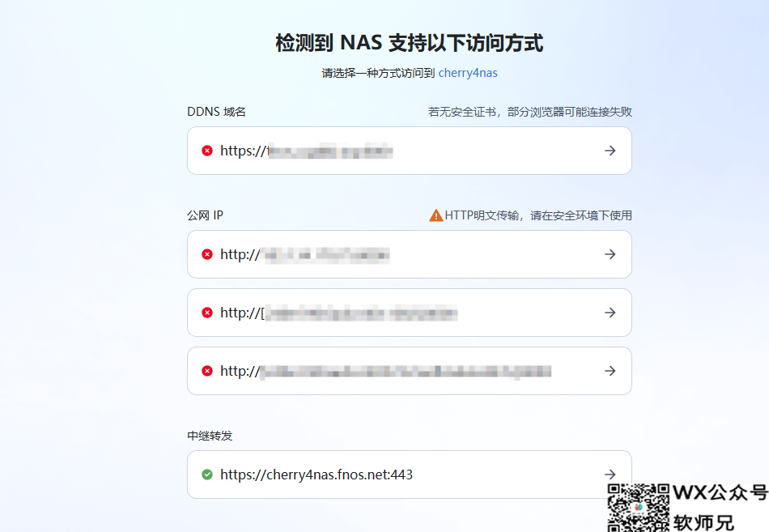769x532 pixels.
Task: Click the 公网 IP section label
Action: coord(205,215)
